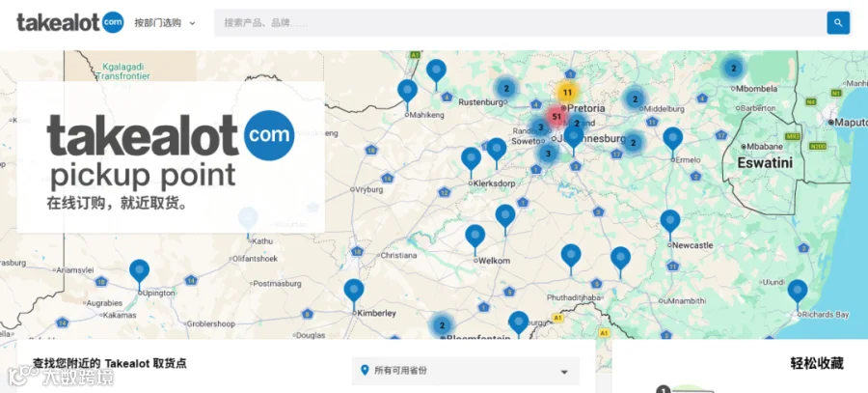Click the blue search magnifier button
868x393 pixels.
(838, 23)
